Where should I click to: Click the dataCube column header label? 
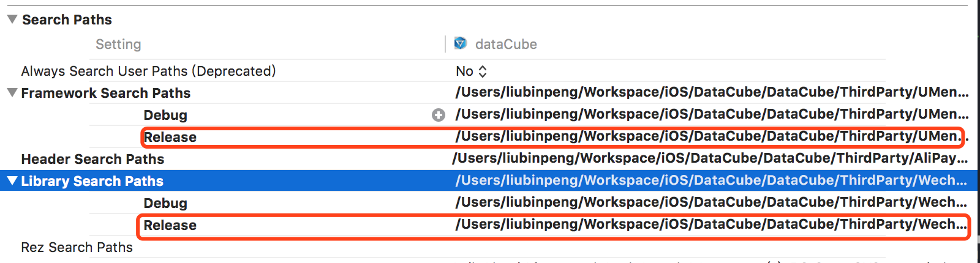point(506,44)
